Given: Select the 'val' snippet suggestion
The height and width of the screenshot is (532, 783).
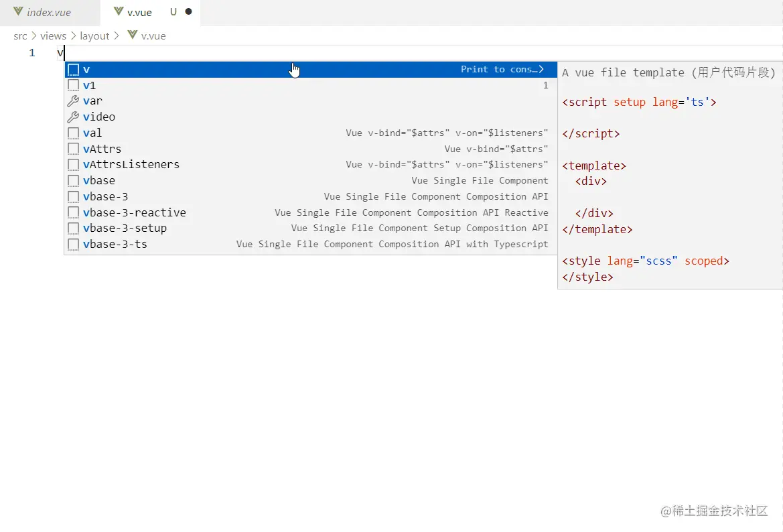Looking at the screenshot, I should pyautogui.click(x=311, y=133).
